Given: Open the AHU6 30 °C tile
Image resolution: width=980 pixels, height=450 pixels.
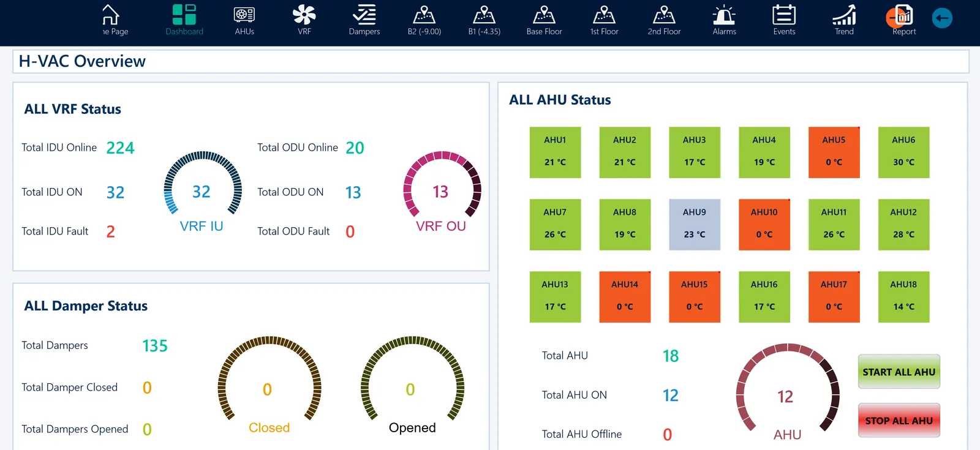Looking at the screenshot, I should pyautogui.click(x=903, y=152).
